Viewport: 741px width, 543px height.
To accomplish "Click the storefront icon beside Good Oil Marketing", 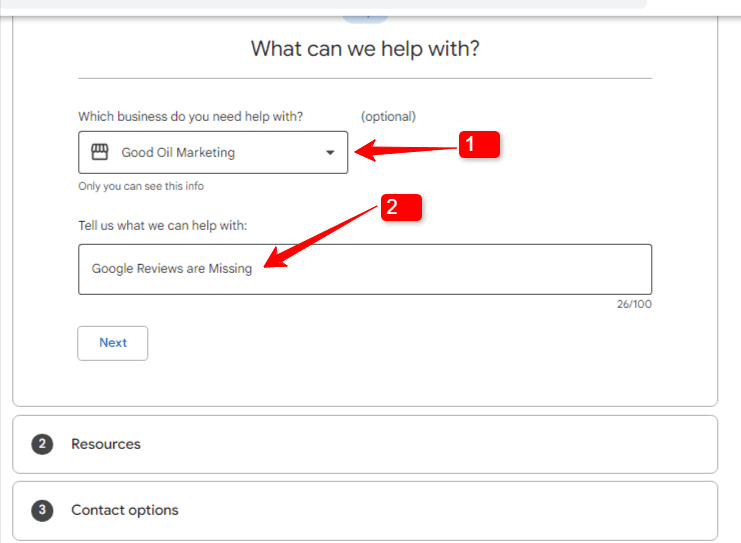I will tap(100, 152).
